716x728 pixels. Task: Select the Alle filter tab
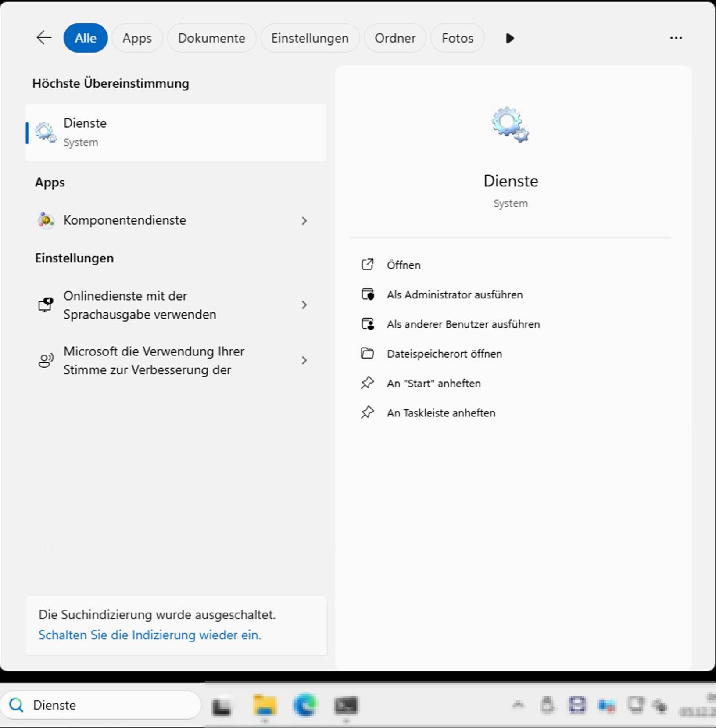click(x=86, y=38)
